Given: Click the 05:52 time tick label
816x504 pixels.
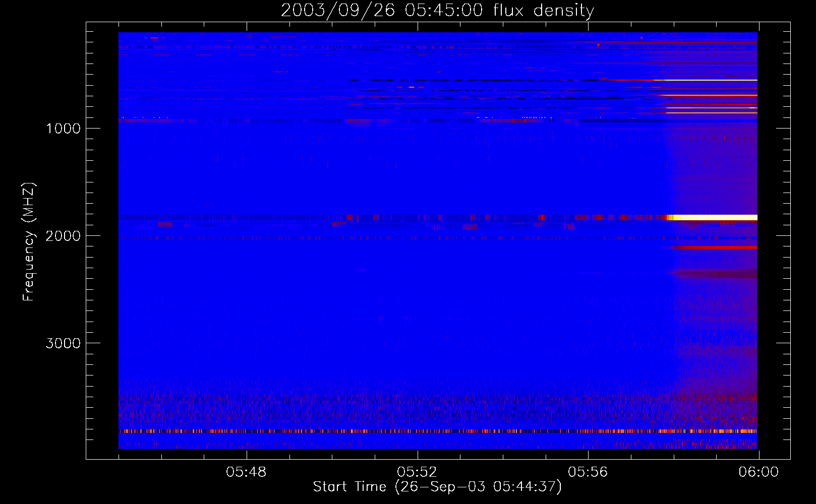Looking at the screenshot, I should [x=417, y=472].
